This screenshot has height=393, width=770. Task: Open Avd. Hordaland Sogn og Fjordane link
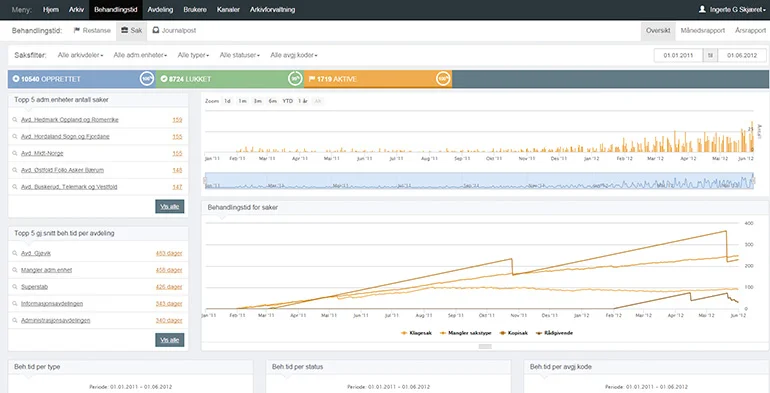(65, 137)
